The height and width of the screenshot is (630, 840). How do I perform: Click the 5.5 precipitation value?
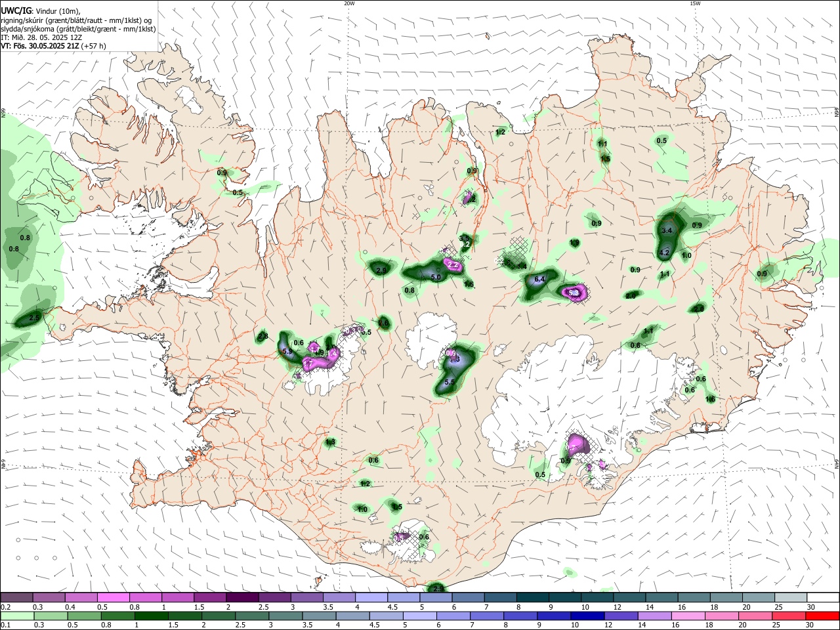coord(450,382)
